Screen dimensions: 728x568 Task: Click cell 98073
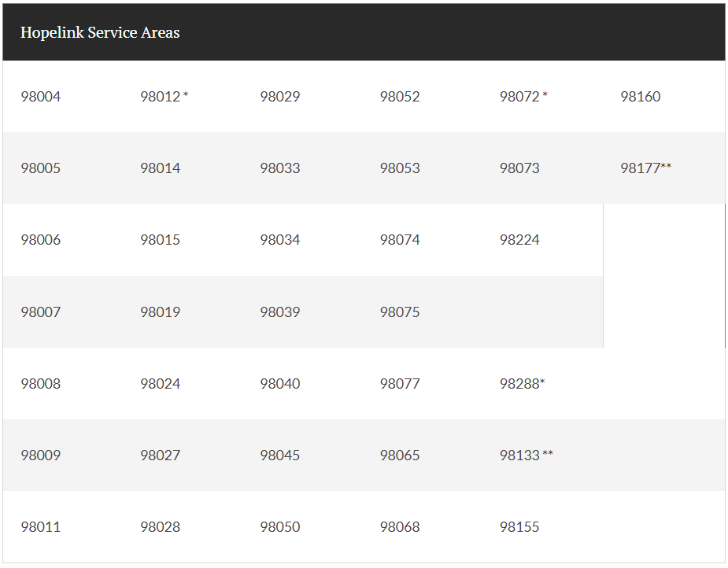point(519,168)
